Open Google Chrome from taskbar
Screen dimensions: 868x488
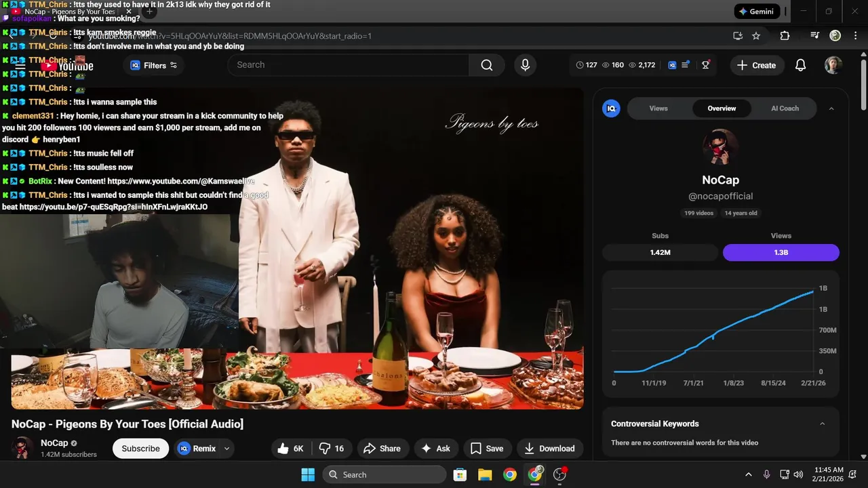(510, 474)
